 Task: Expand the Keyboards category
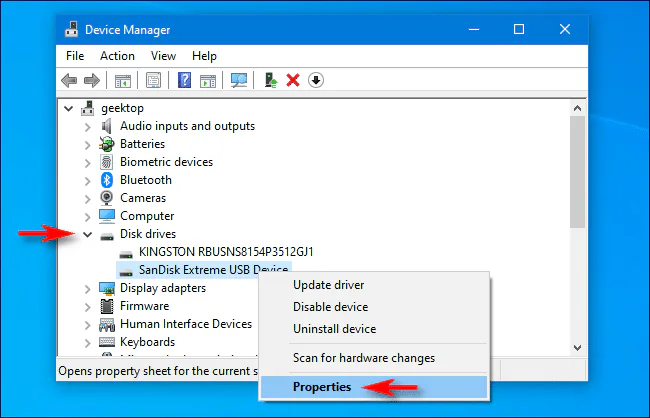(87, 343)
